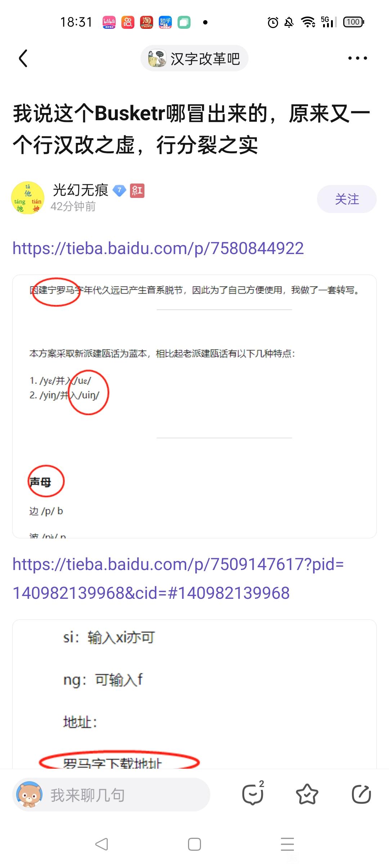This screenshot has height=868, width=389.
Task: Tap the user bear avatar in comment bar
Action: pos(30,795)
